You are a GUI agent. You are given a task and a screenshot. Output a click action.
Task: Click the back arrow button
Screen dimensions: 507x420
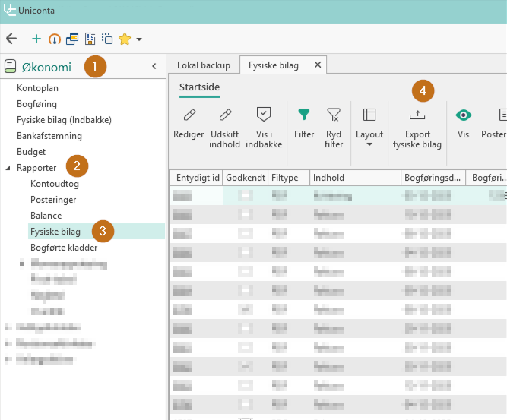coord(11,39)
